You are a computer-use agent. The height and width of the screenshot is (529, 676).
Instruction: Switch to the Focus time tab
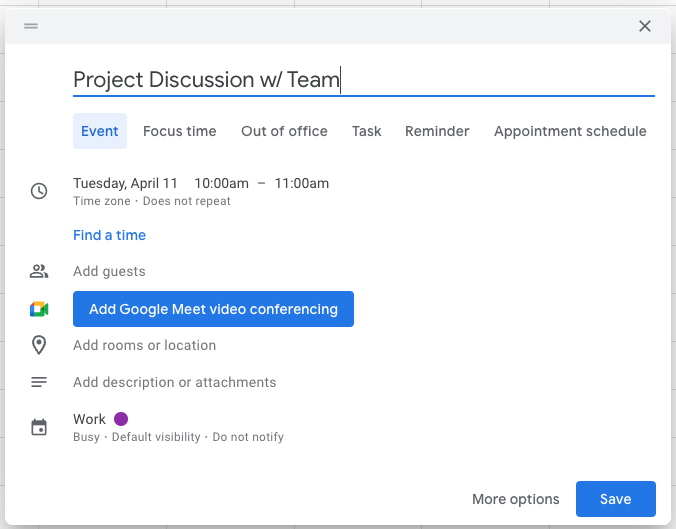click(x=180, y=131)
